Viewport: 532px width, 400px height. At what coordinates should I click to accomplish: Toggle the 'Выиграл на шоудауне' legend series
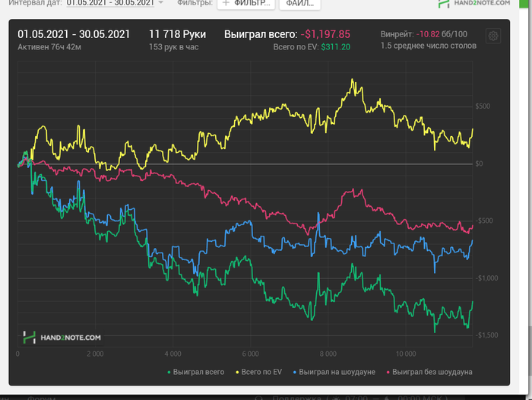click(x=334, y=372)
